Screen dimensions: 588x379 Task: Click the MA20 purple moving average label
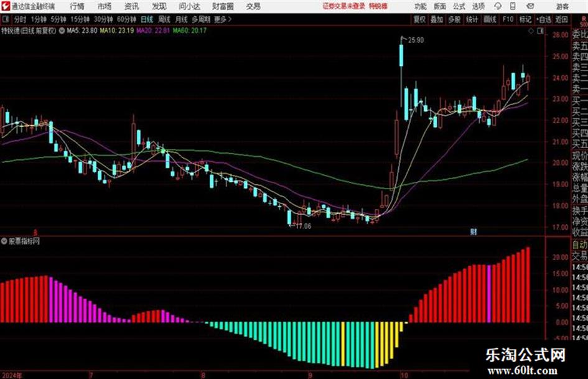click(153, 30)
